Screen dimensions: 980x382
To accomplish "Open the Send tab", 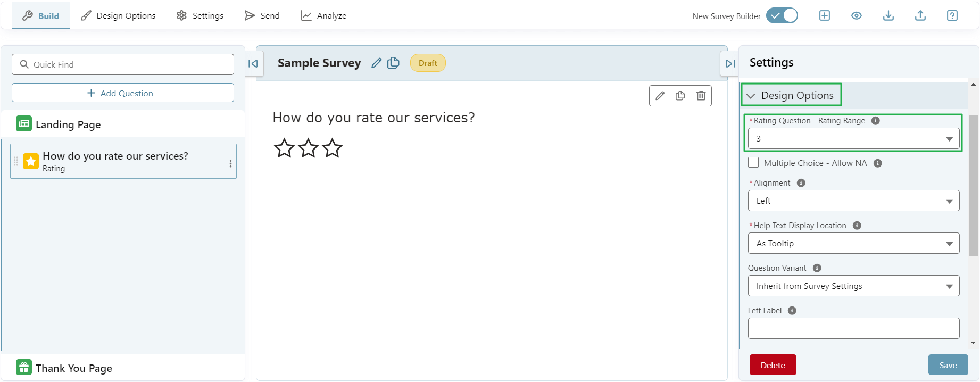I will click(262, 15).
